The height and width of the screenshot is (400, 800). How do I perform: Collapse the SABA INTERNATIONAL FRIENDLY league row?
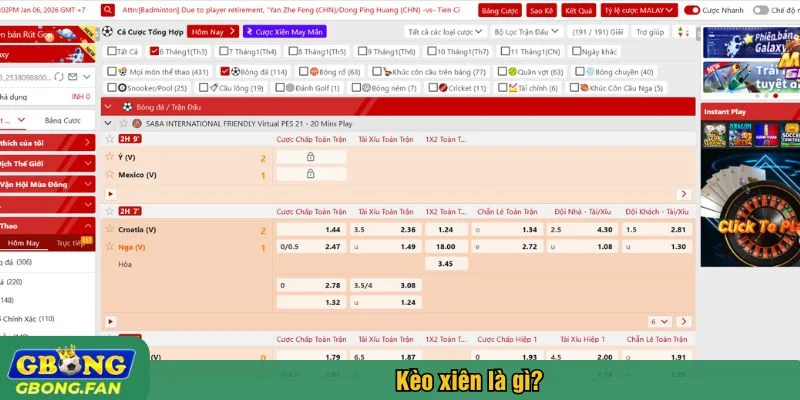(108, 123)
